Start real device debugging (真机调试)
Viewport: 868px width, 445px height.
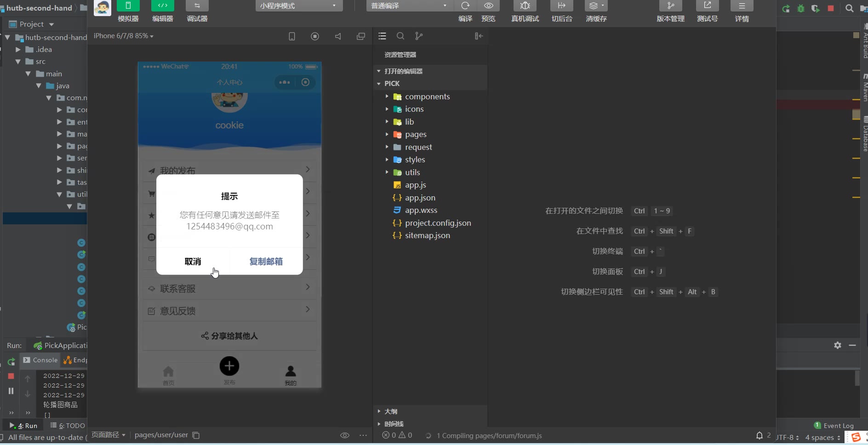(525, 6)
